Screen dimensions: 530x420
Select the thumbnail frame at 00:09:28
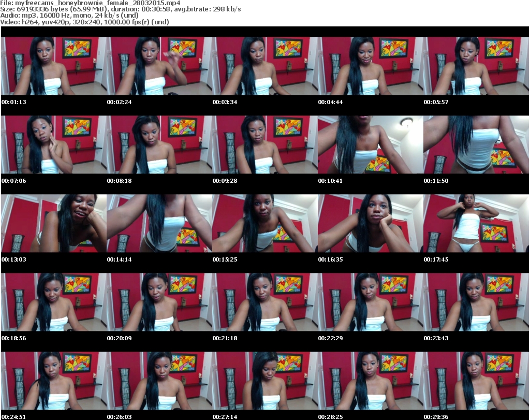click(x=265, y=144)
